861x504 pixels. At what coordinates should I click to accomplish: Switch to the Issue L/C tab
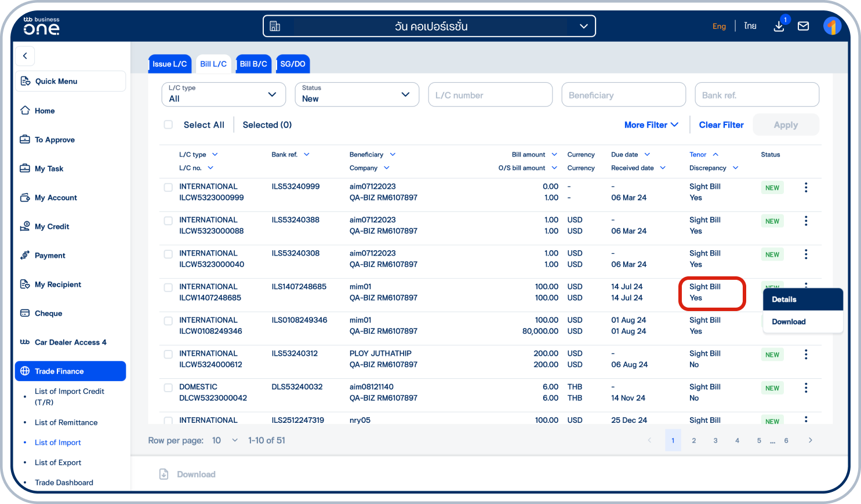pos(169,64)
